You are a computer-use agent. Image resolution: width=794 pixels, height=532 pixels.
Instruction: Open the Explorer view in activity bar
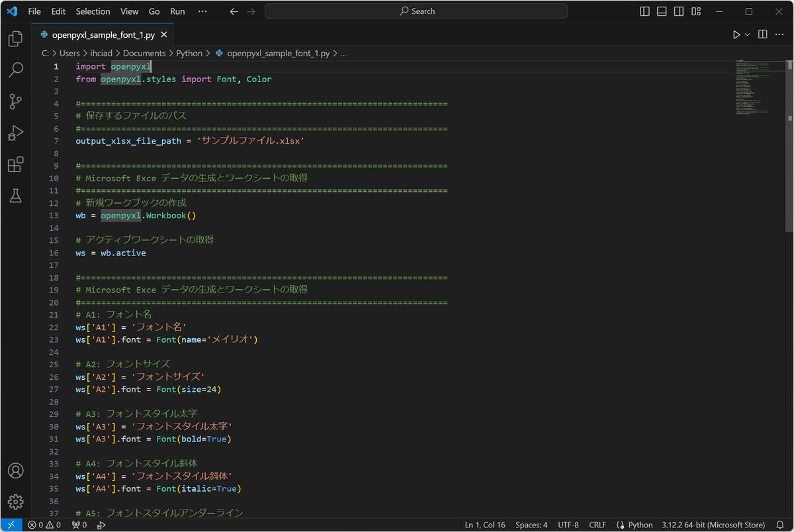[x=15, y=39]
